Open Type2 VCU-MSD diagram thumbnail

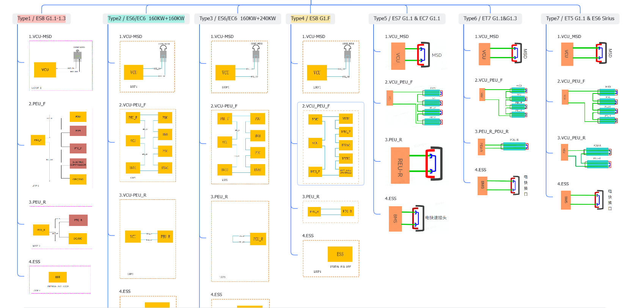pyautogui.click(x=148, y=66)
